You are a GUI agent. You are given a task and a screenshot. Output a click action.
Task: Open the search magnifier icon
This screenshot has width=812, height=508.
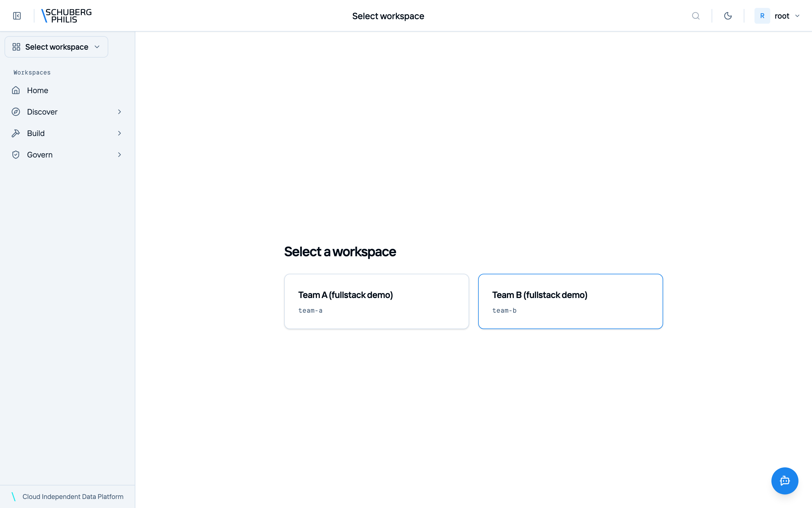[x=696, y=16]
